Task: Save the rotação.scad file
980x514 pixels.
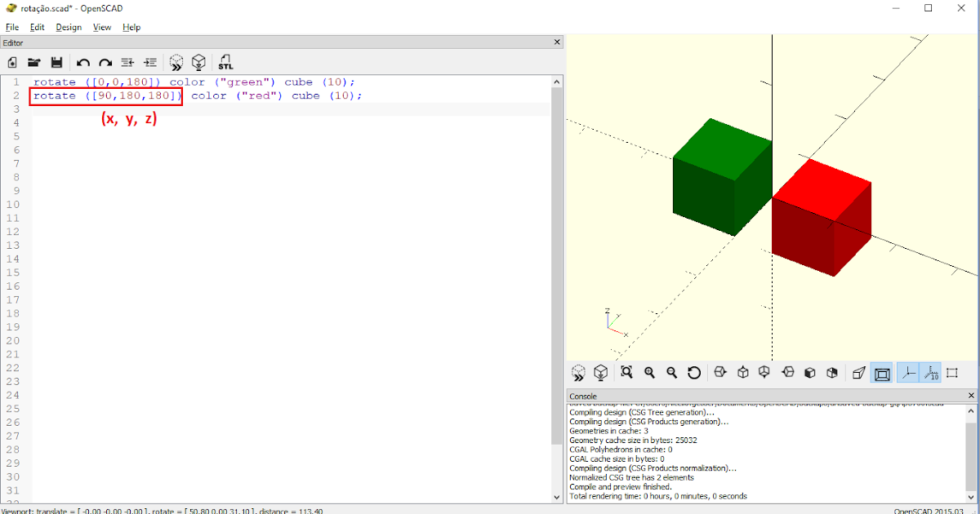Action: tap(56, 62)
